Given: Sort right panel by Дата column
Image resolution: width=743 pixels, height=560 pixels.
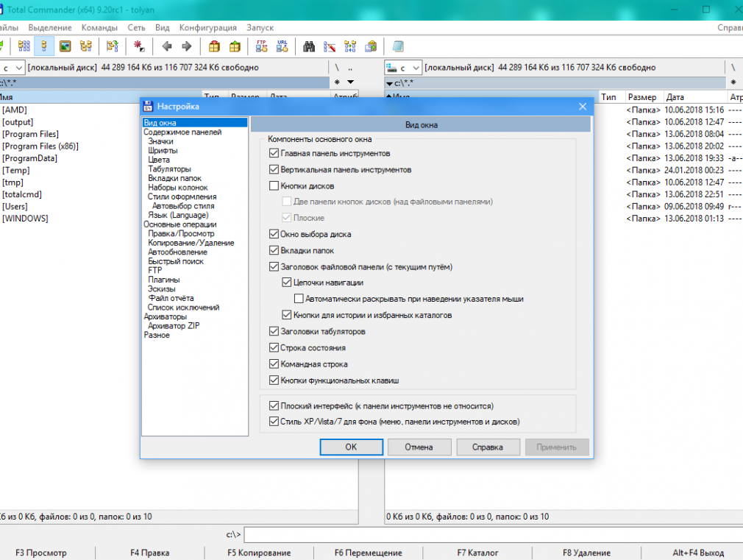Looking at the screenshot, I should point(694,97).
